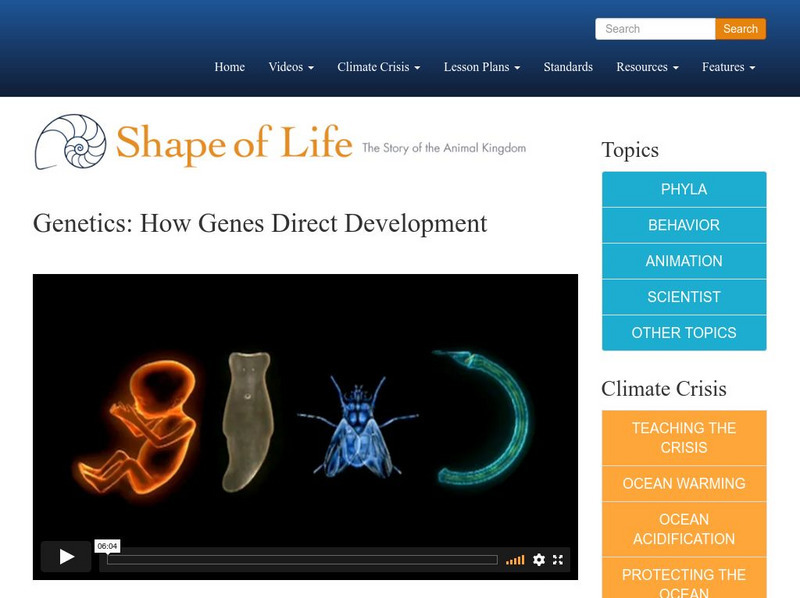
Task: Open video settings gear icon
Action: [539, 560]
